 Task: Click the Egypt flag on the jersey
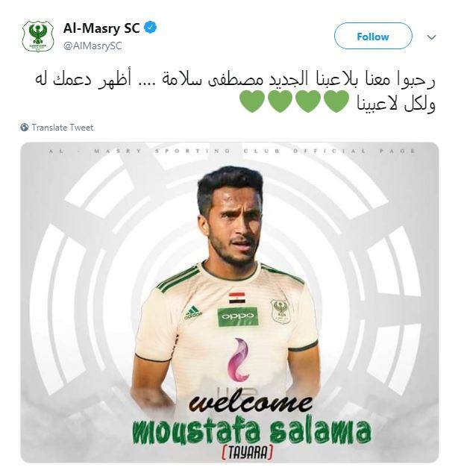(x=236, y=298)
